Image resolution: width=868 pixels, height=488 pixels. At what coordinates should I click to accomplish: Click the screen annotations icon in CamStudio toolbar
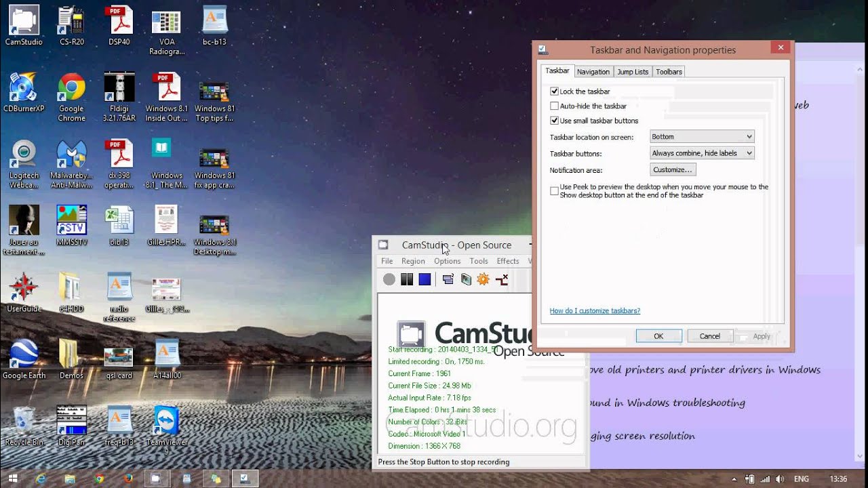(466, 279)
